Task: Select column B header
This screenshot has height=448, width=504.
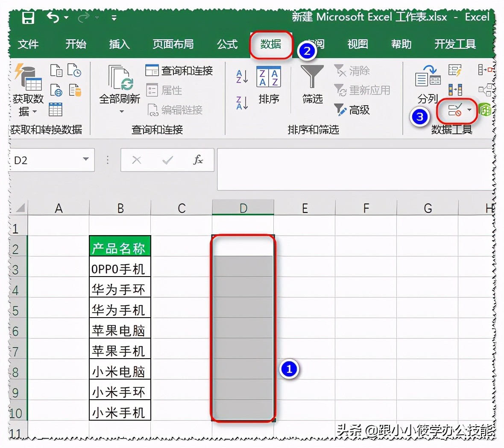Action: point(120,208)
